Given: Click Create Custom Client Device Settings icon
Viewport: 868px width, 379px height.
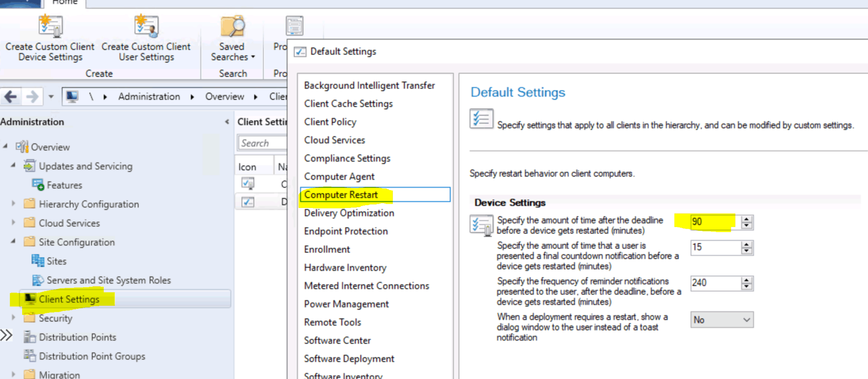Looking at the screenshot, I should pyautogui.click(x=50, y=27).
